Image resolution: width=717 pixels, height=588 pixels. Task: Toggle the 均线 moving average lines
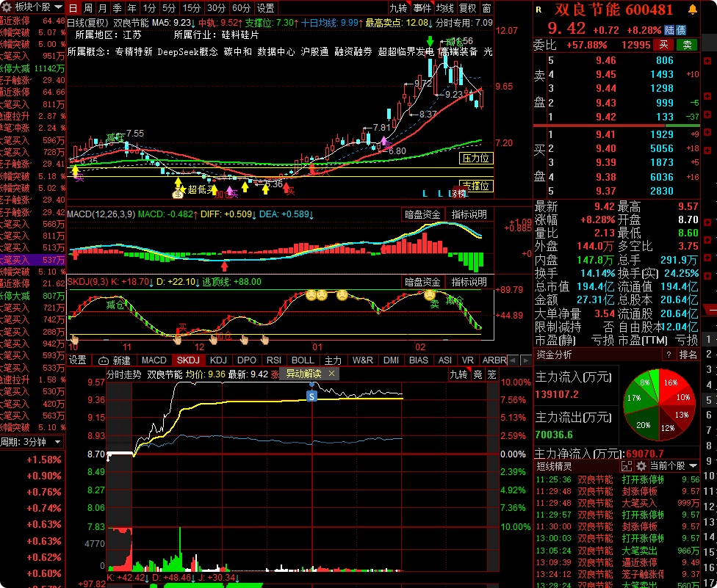[x=444, y=8]
